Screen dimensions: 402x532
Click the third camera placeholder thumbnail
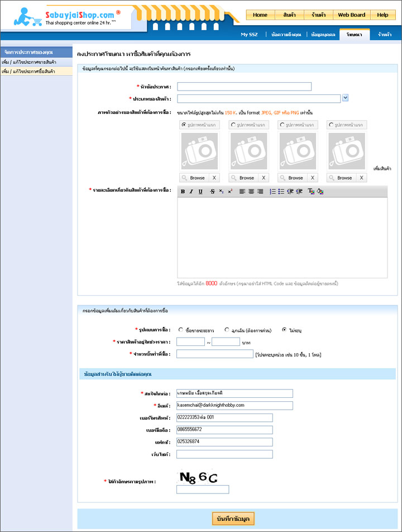point(298,151)
